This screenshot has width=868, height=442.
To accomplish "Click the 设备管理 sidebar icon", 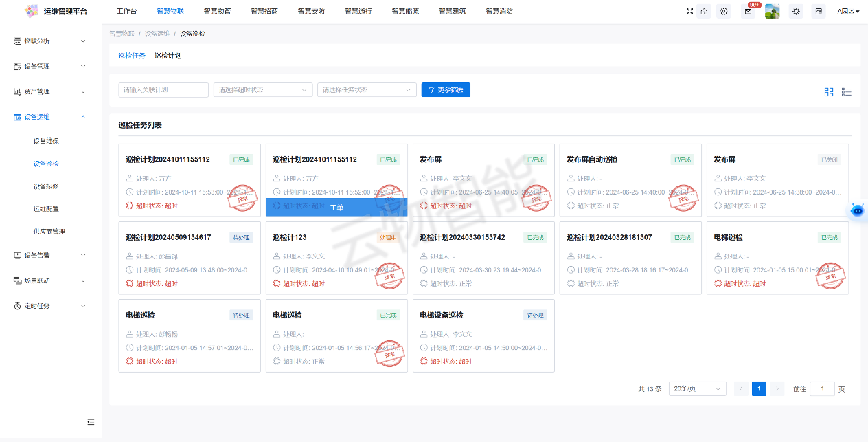I will 18,66.
